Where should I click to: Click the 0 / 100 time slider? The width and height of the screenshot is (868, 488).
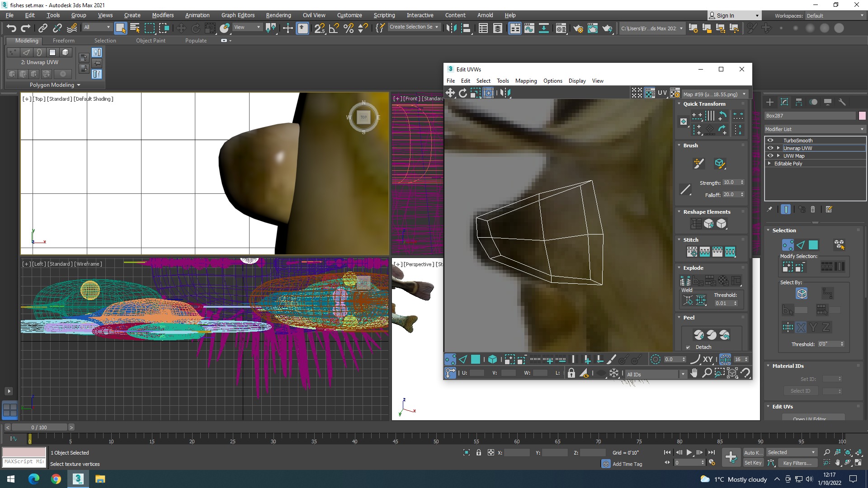click(39, 427)
